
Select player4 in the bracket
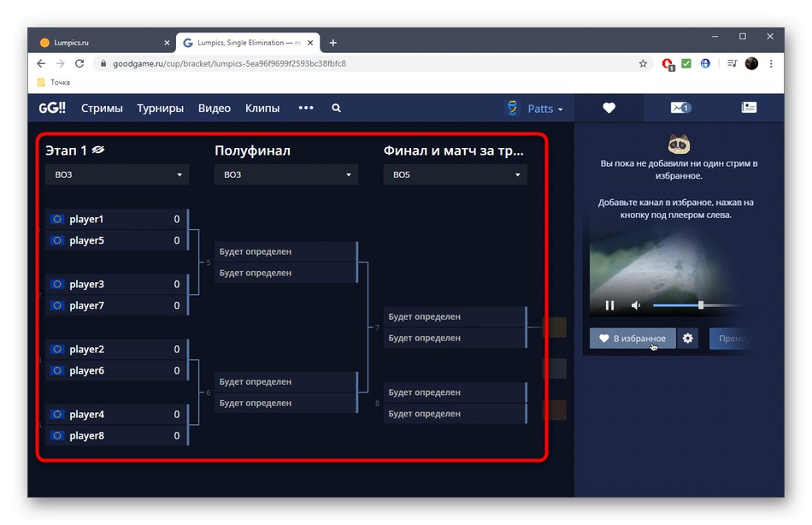(x=116, y=414)
